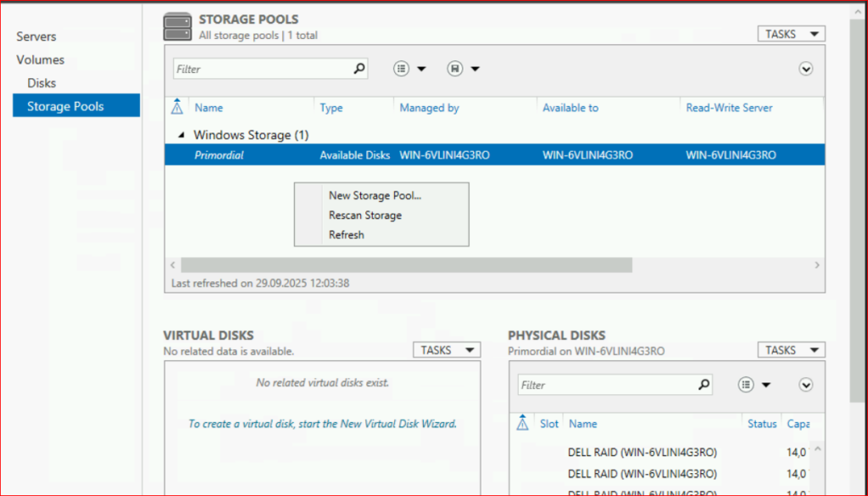Click the warning sort icon in Physical Disks header
Screen dimensions: 868x496
point(522,424)
